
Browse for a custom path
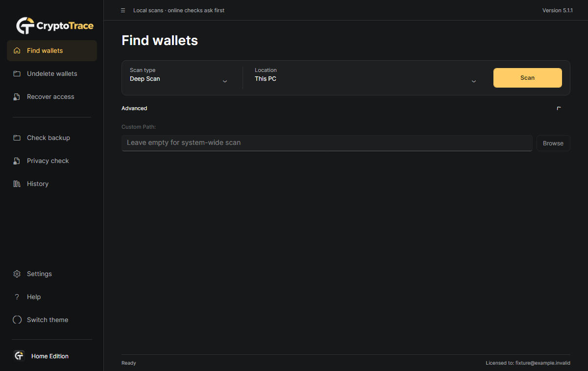tap(553, 143)
